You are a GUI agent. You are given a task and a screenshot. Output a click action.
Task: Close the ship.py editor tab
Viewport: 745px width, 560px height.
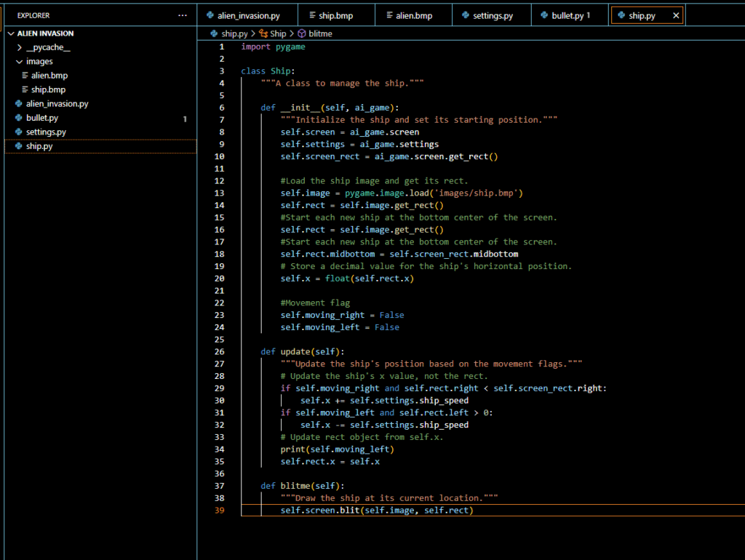click(x=676, y=15)
